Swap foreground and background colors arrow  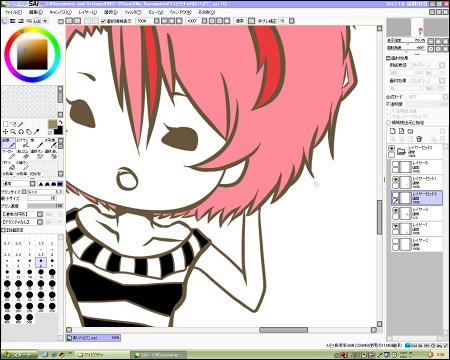click(60, 122)
